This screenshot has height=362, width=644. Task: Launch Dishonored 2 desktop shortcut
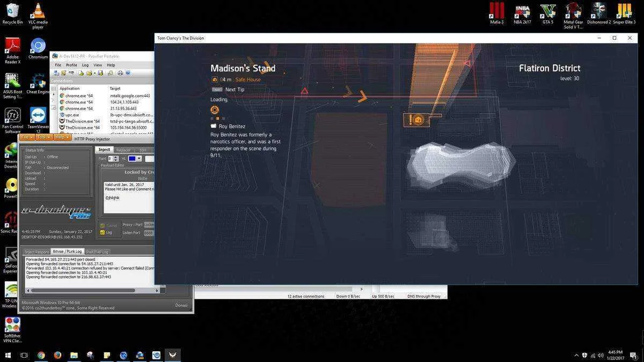(x=598, y=13)
